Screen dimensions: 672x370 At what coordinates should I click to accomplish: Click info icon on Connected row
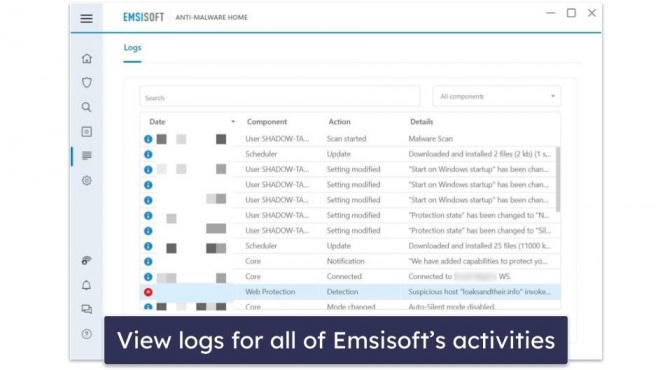[x=148, y=277]
